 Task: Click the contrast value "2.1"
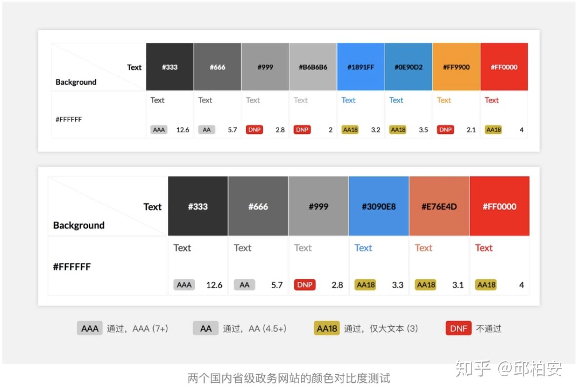click(x=471, y=130)
